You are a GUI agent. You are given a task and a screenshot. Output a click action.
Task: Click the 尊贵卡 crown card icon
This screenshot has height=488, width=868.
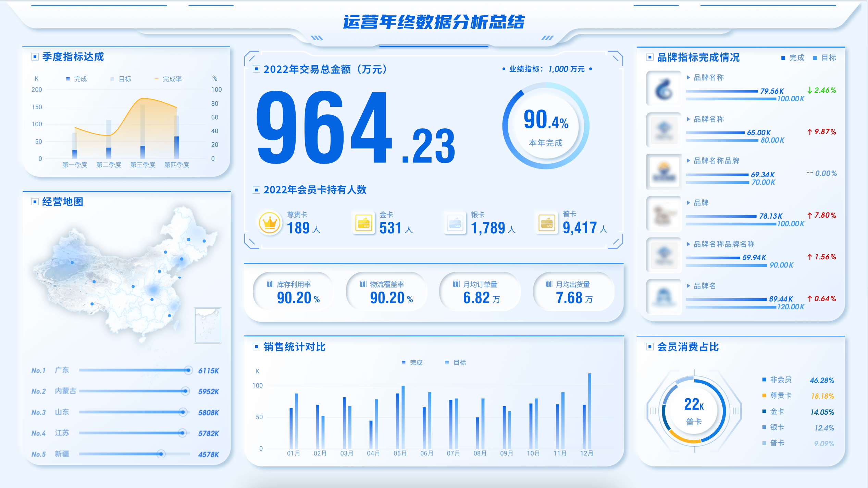[270, 223]
